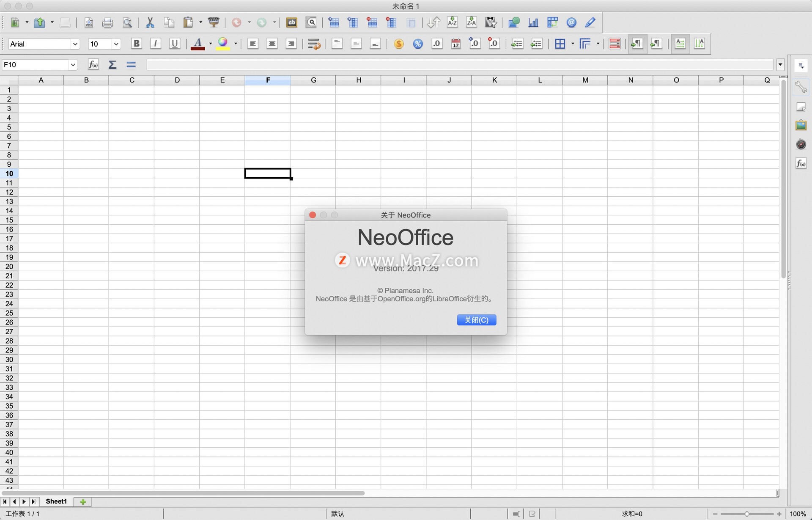The image size is (812, 520).
Task: Apply dark red font color
Action: click(198, 44)
